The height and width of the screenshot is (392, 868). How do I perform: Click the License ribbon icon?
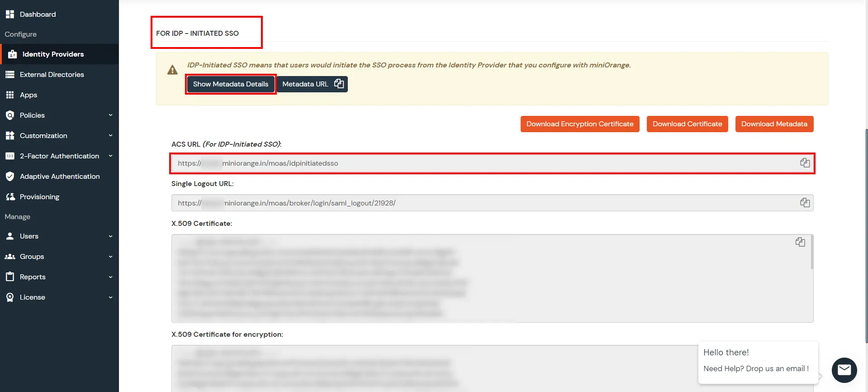(10, 297)
